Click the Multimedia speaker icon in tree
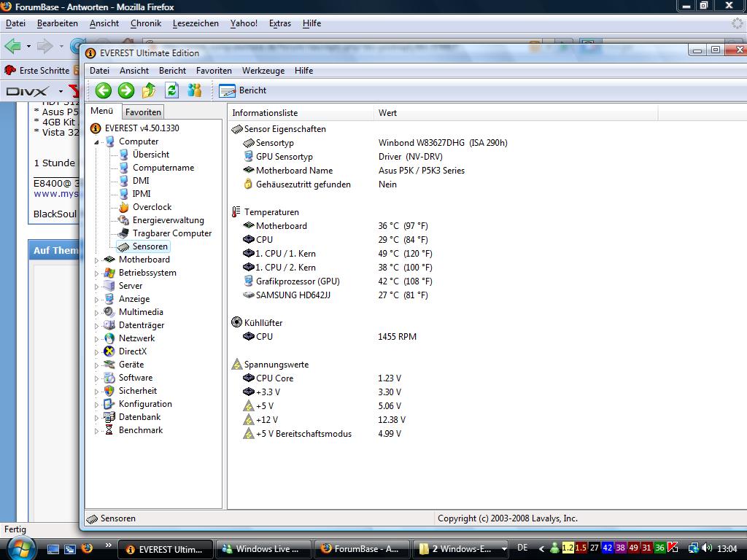This screenshot has width=747, height=560. tap(109, 312)
